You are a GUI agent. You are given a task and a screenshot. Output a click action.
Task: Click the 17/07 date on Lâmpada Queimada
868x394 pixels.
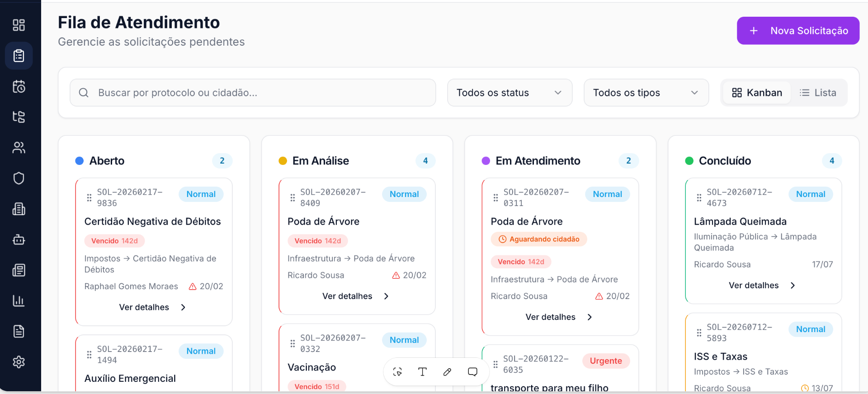click(x=822, y=264)
